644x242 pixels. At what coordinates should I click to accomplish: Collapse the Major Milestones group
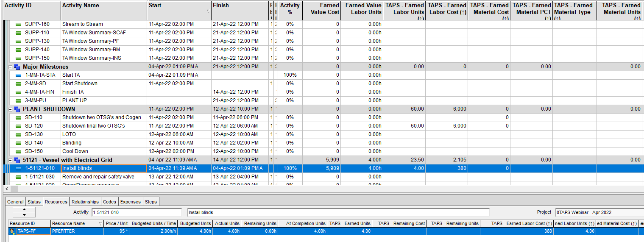[x=11, y=67]
